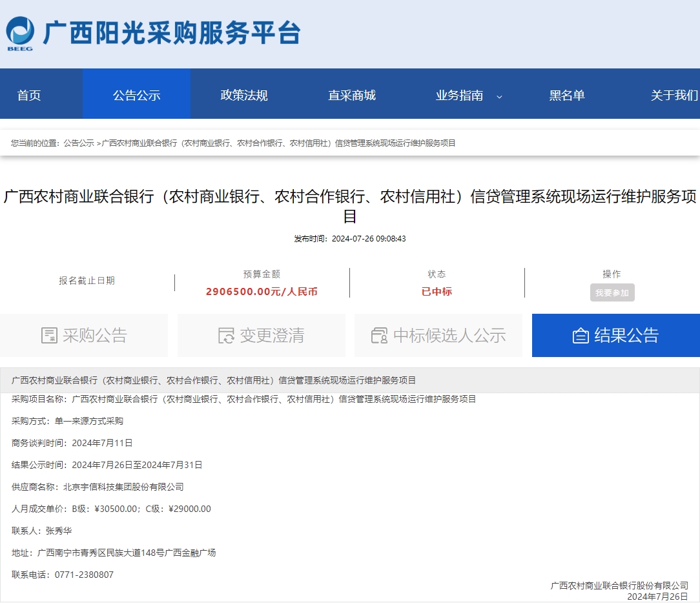The width and height of the screenshot is (700, 603).
Task: Click the 发布时间 2024-07-26 09:08:43 text
Action: coord(350,238)
